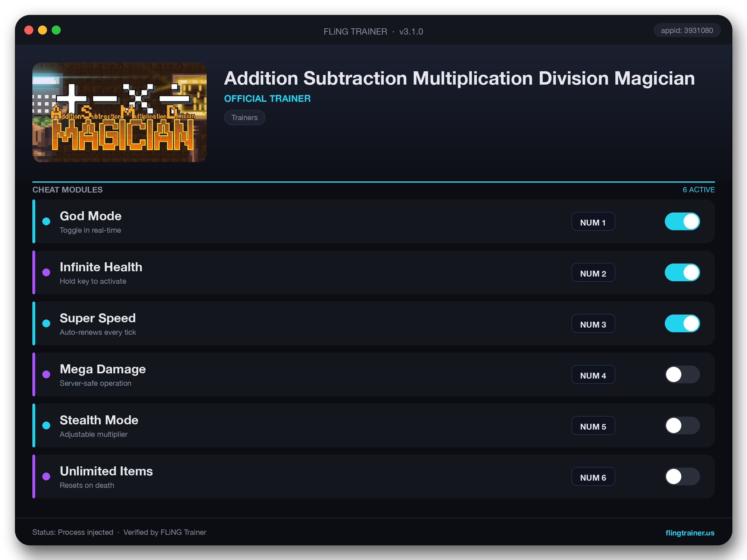This screenshot has height=560, width=747.
Task: Click the Super Speed module name
Action: [98, 318]
